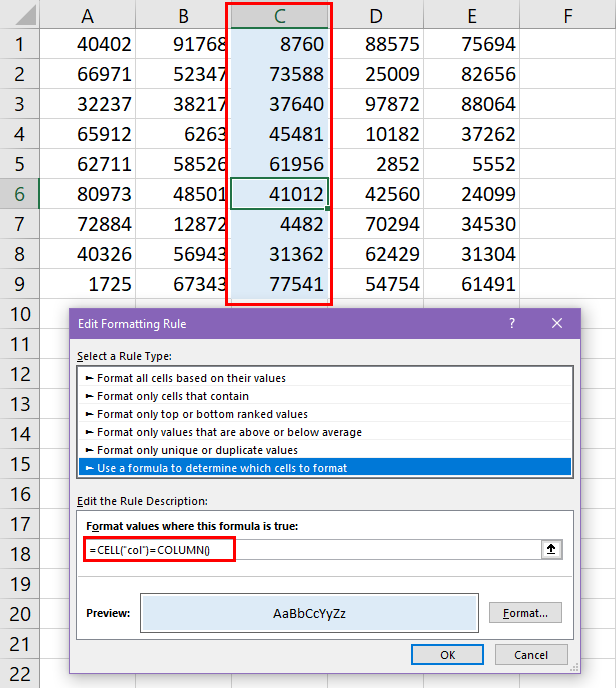The width and height of the screenshot is (616, 688).
Task: Select column E header
Action: (x=472, y=16)
